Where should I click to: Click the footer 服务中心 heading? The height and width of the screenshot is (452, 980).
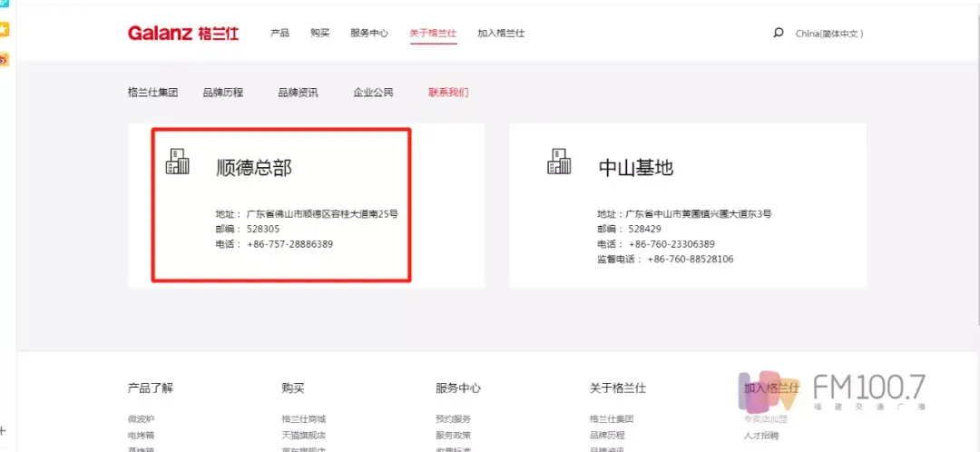[x=458, y=388]
